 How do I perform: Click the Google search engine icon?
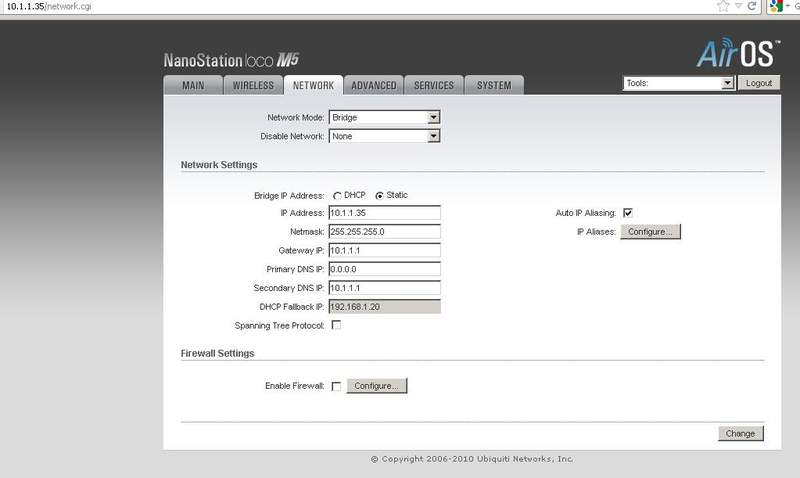(776, 6)
